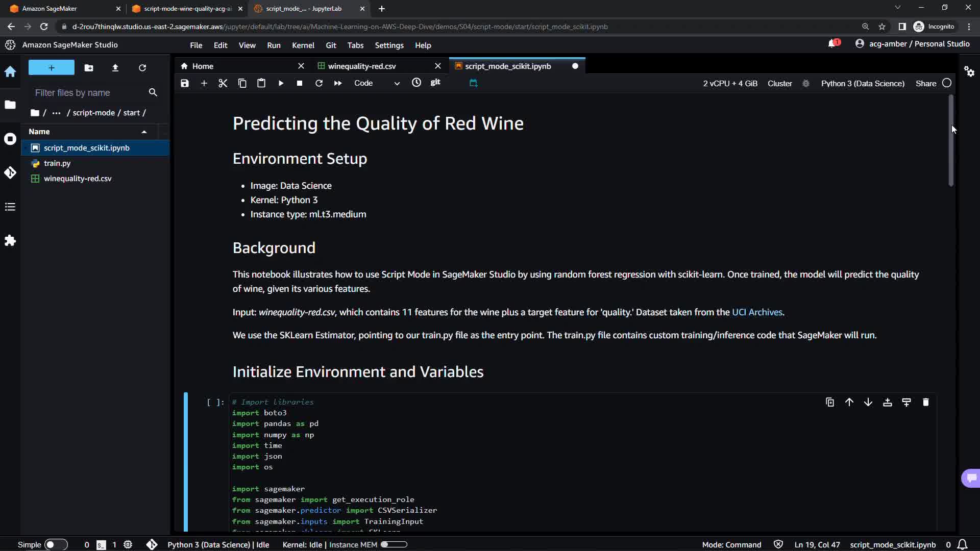Image resolution: width=980 pixels, height=551 pixels.
Task: Switch to the winequality-red.csv tab
Action: point(362,66)
